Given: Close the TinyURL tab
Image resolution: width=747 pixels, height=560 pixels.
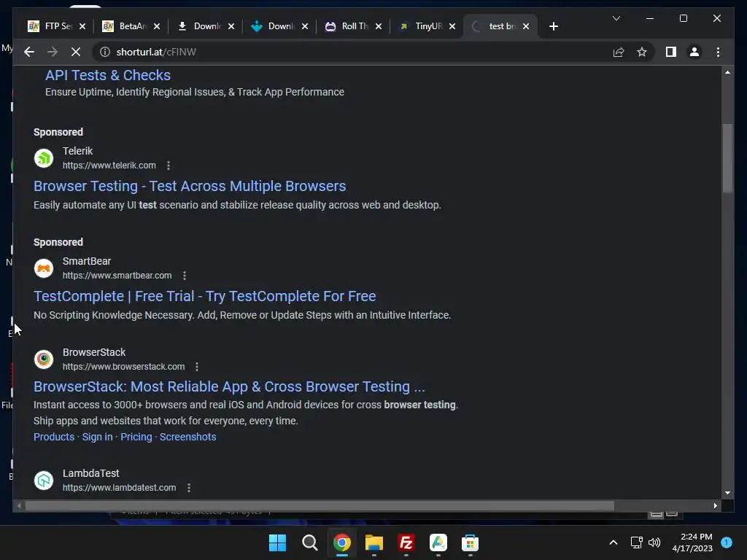Looking at the screenshot, I should point(452,26).
